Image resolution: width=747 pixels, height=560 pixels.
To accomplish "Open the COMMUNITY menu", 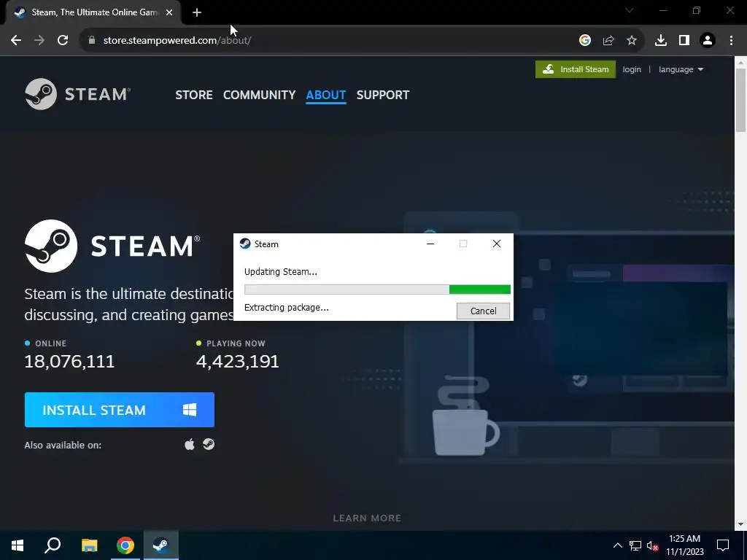I will tap(259, 95).
